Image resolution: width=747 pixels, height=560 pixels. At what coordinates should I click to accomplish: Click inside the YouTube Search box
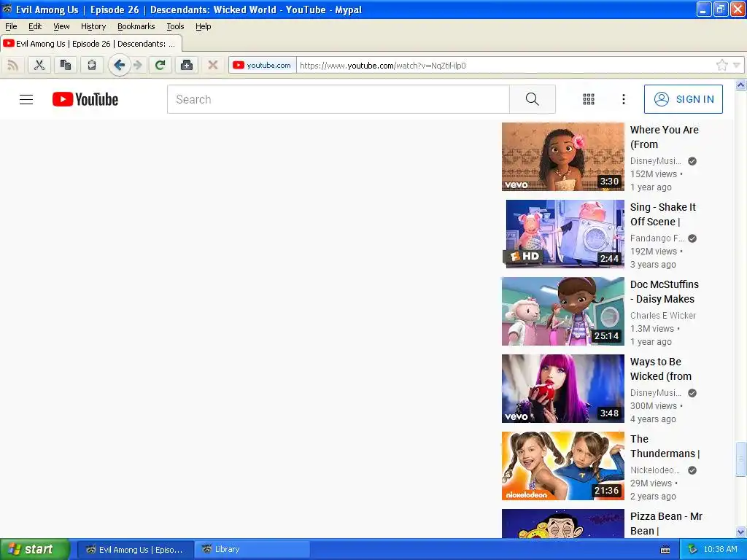pos(338,99)
